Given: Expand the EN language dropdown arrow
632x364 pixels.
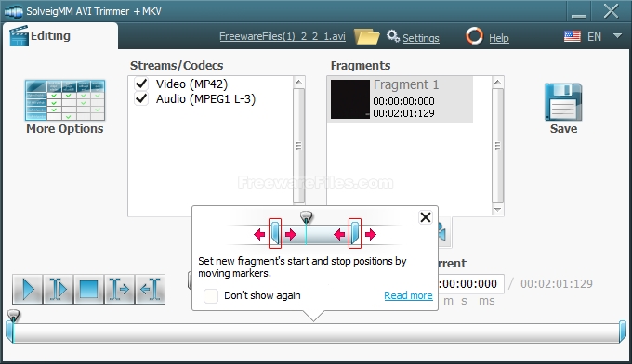Looking at the screenshot, I should [617, 36].
